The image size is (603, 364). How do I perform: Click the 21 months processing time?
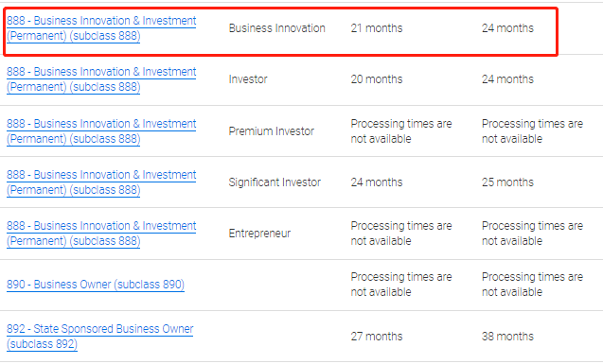tap(377, 28)
